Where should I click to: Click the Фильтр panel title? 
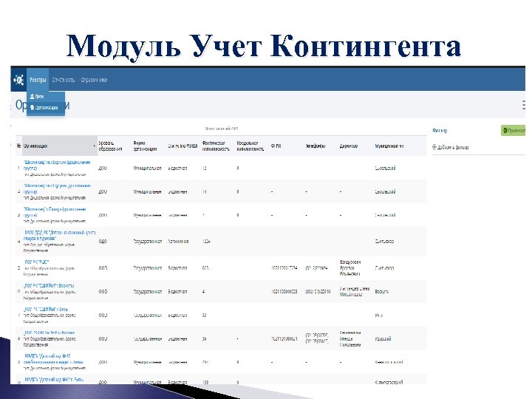pyautogui.click(x=440, y=131)
